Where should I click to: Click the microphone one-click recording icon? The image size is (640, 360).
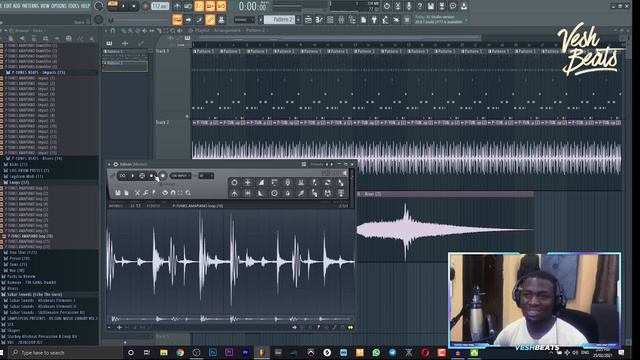[409, 6]
